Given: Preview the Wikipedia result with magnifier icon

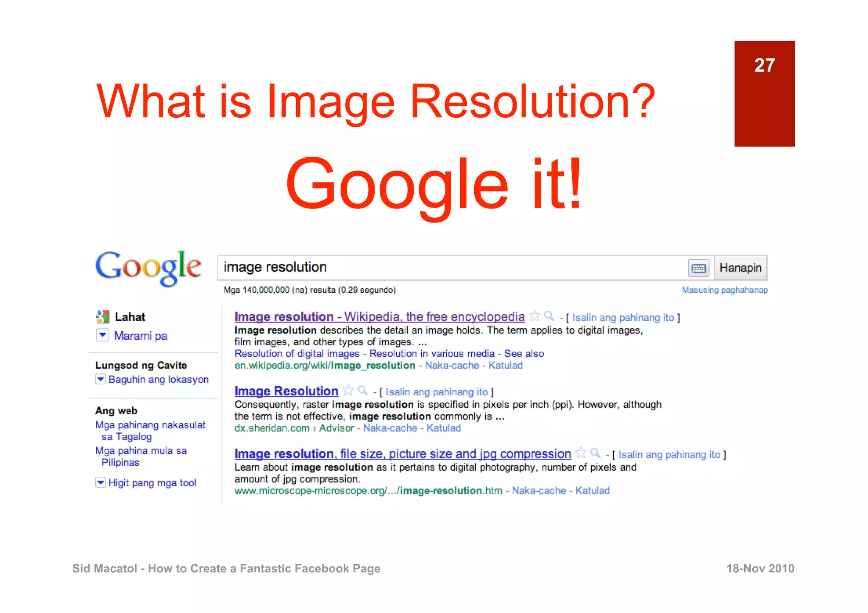Looking at the screenshot, I should [x=549, y=316].
